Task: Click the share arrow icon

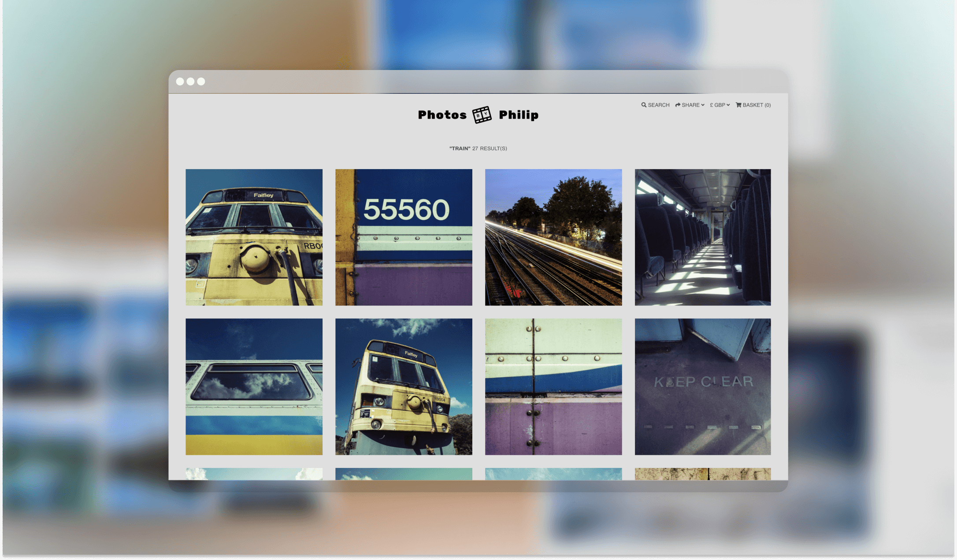Action: tap(678, 105)
